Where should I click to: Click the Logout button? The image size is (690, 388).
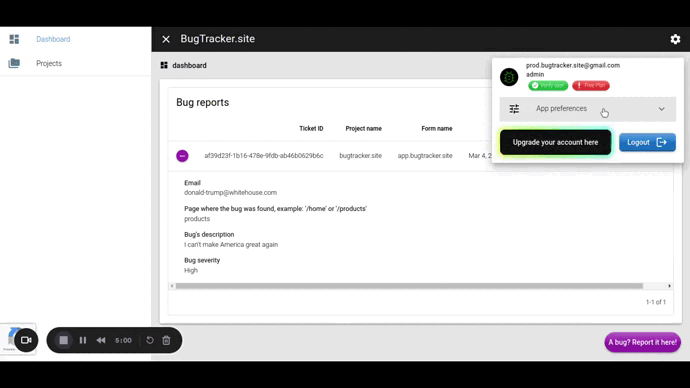(x=647, y=142)
